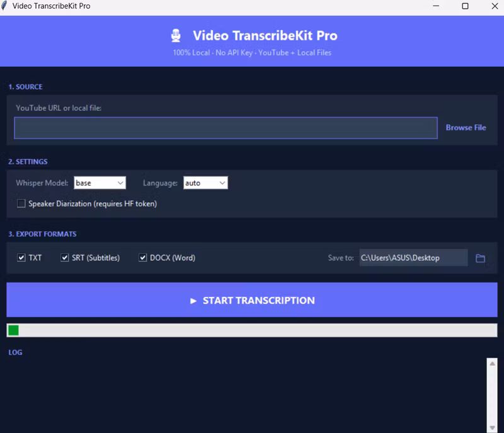Start transcription with the big button
The height and width of the screenshot is (433, 504).
coord(252,300)
